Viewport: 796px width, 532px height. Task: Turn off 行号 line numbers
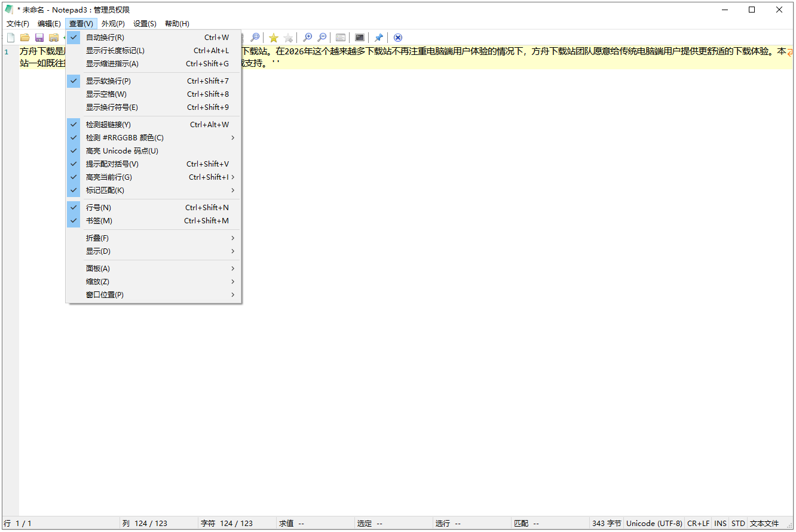pyautogui.click(x=99, y=207)
